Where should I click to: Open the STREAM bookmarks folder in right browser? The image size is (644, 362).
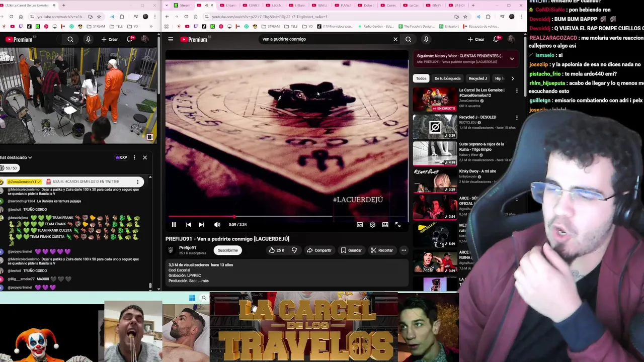[x=271, y=26]
